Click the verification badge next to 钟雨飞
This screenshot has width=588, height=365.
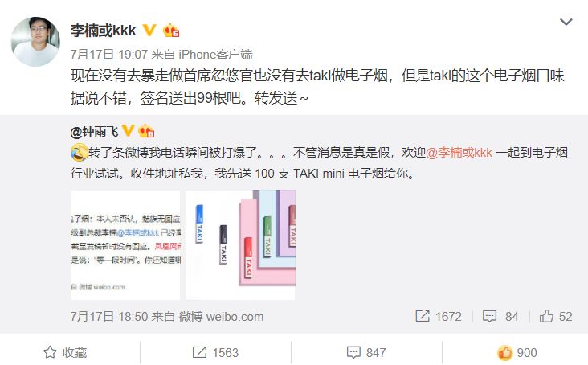point(128,131)
